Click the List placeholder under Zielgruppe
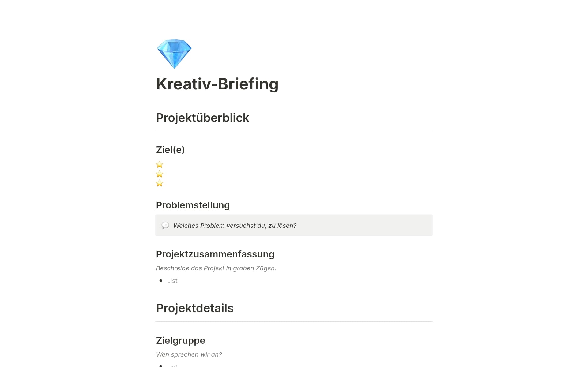 (x=172, y=365)
